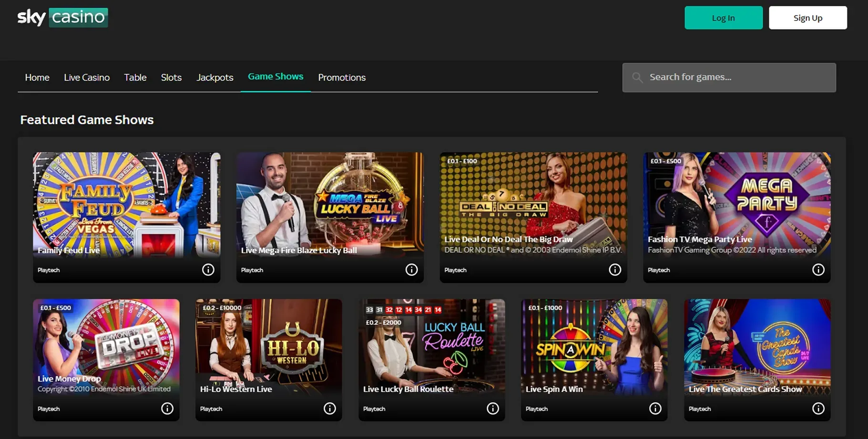Open the Spin A Win thumbnail

tap(594, 348)
